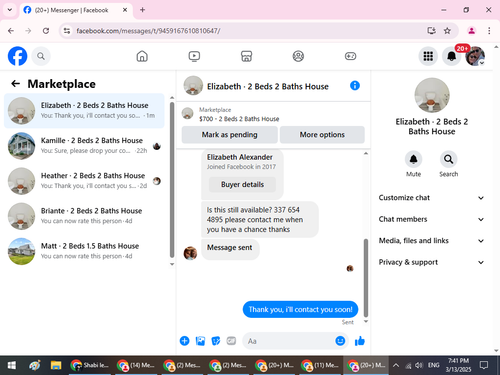
Task: Attach a photo or file icon
Action: pos(200,341)
